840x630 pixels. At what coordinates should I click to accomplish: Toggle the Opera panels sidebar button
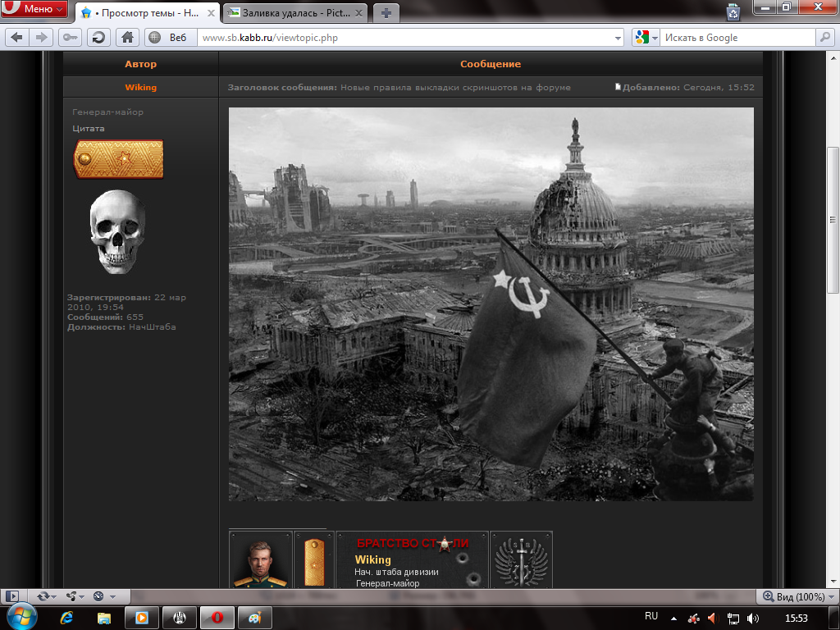(12, 596)
